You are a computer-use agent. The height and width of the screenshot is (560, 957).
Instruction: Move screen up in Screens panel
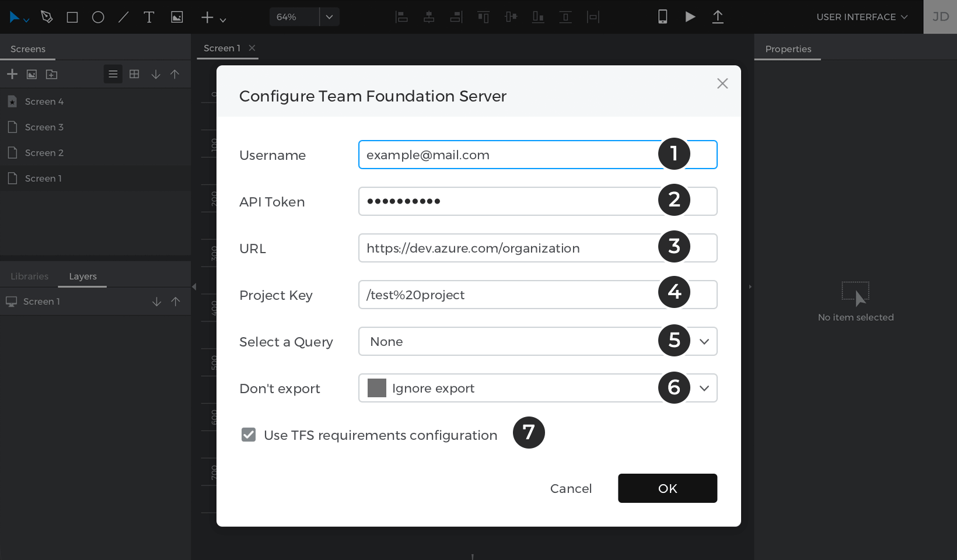(174, 74)
